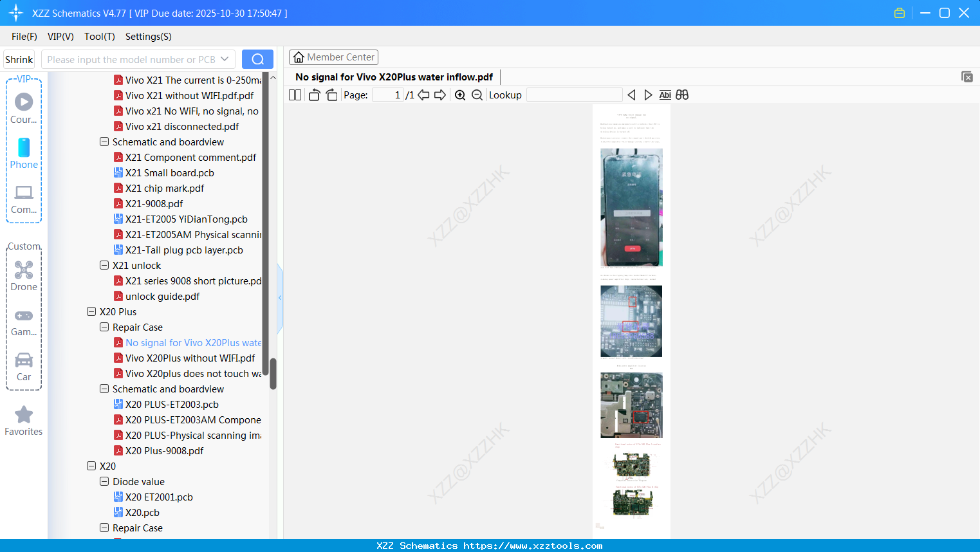Collapse the X21 unlock folder

[104, 265]
